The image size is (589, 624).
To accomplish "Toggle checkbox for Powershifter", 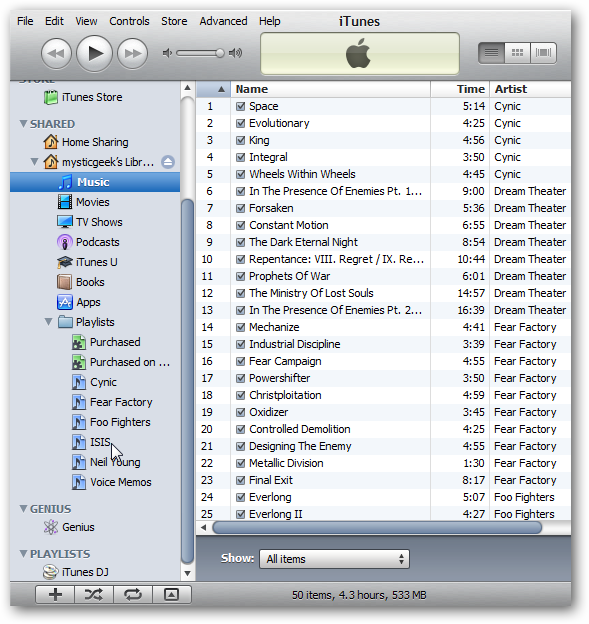I will pos(240,378).
